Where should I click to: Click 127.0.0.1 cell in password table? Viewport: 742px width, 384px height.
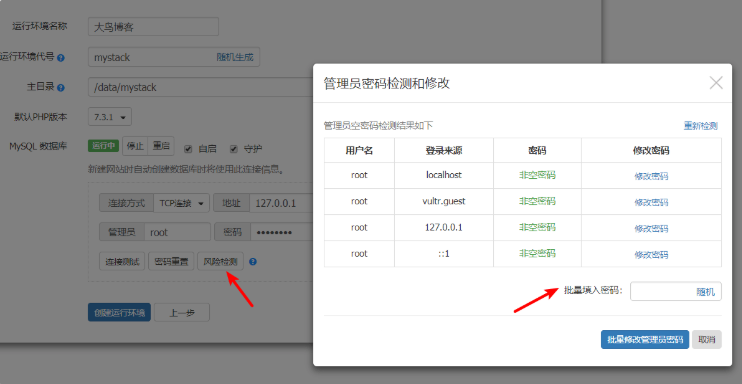point(444,227)
